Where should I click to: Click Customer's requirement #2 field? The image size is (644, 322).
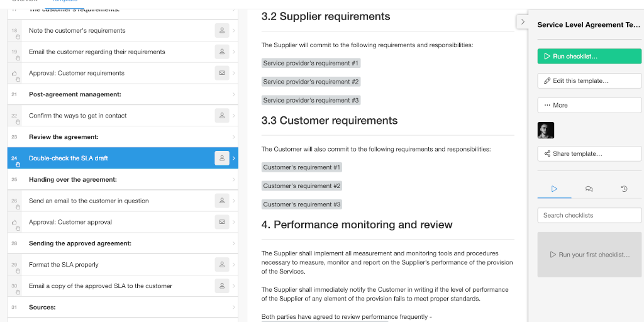coord(302,186)
